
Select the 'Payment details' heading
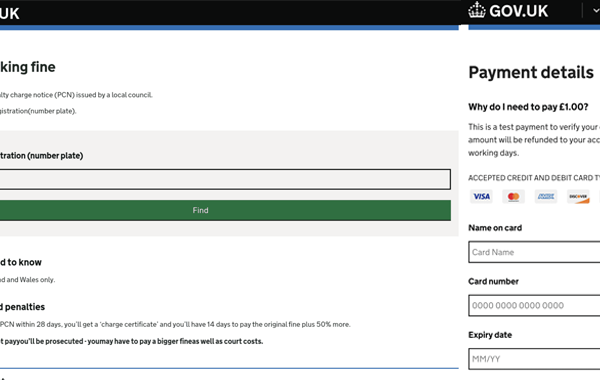point(531,73)
